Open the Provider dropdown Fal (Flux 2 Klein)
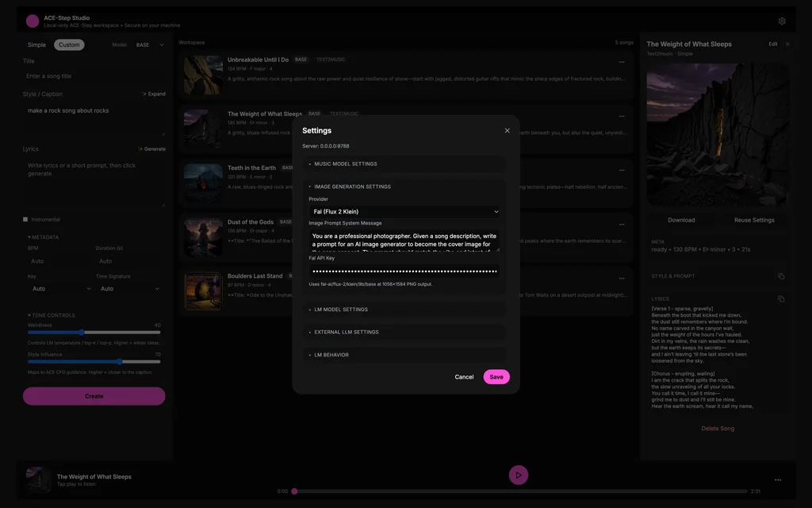This screenshot has height=508, width=812. tap(404, 212)
